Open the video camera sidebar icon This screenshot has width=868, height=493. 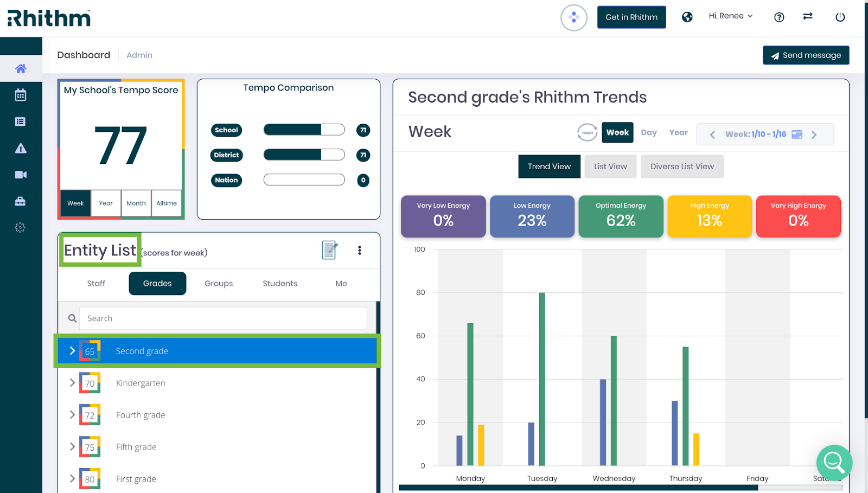pos(21,175)
